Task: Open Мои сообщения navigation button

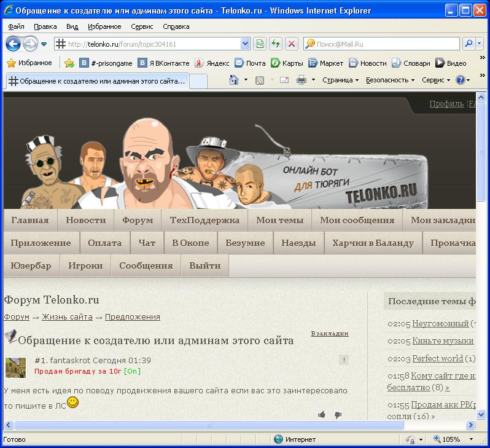Action: pos(357,220)
